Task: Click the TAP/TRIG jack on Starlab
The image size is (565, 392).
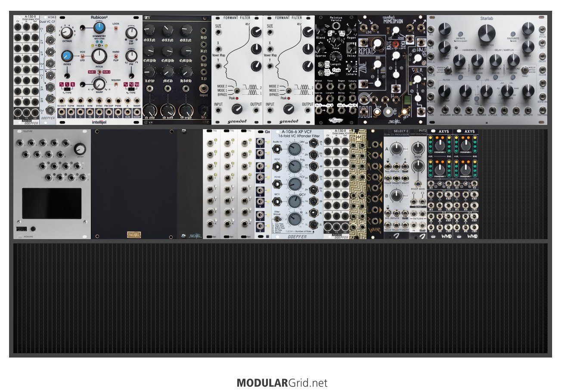Action: click(x=543, y=111)
